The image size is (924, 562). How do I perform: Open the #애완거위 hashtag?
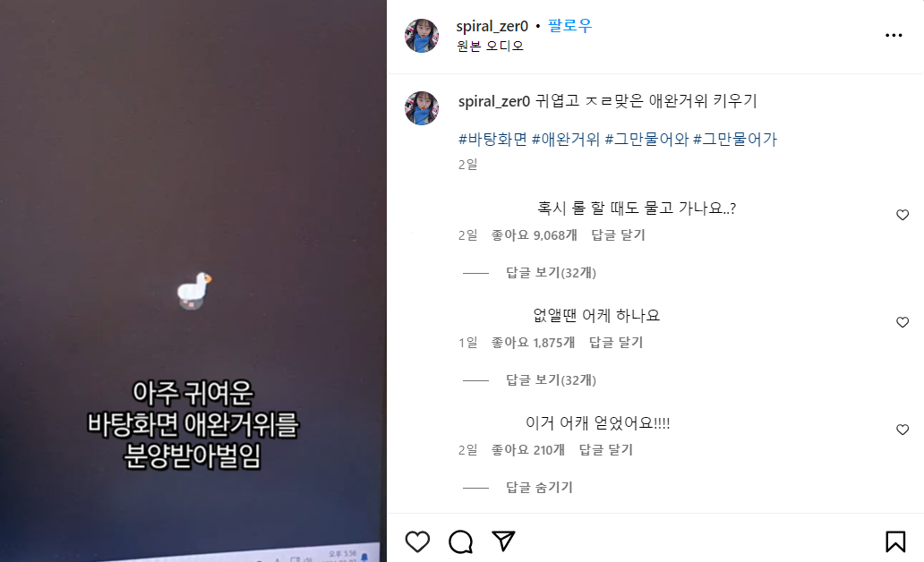[x=566, y=140]
